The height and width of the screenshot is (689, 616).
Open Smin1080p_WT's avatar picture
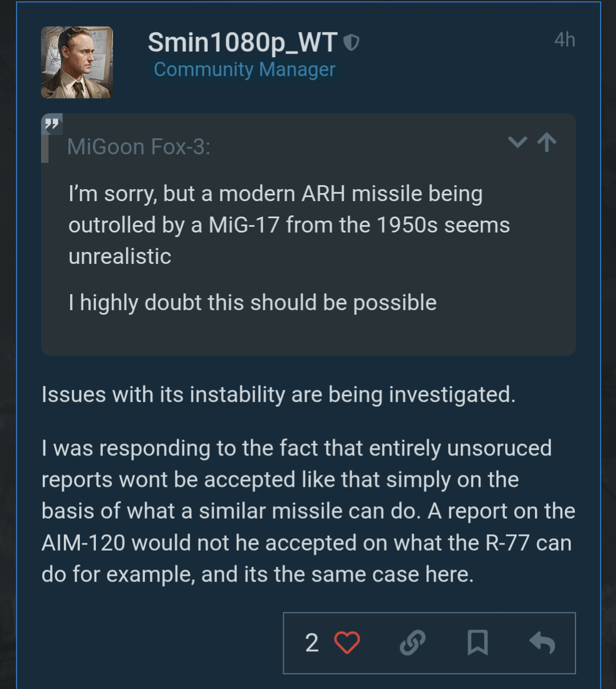click(x=77, y=62)
